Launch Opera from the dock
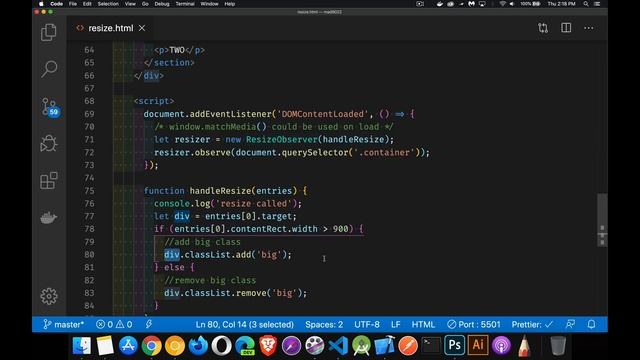This screenshot has width=640, height=360. [x=221, y=346]
